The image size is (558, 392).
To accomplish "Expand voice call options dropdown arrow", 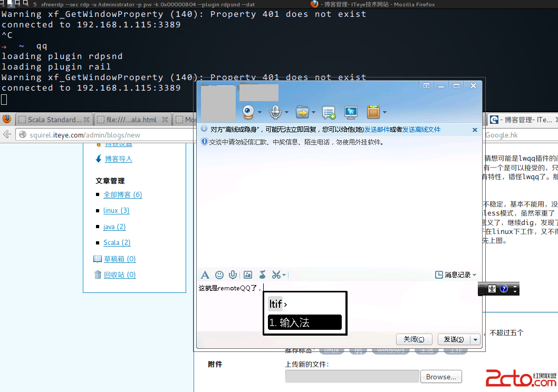I will [286, 112].
